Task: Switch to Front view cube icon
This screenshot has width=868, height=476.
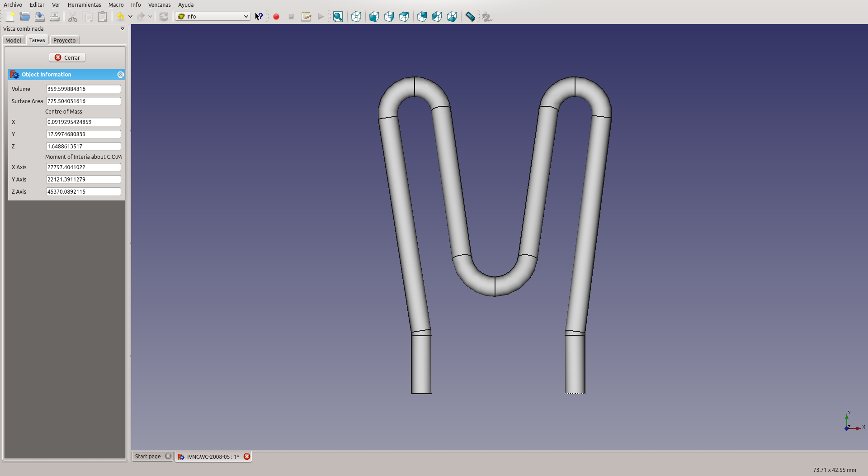Action: coord(374,17)
